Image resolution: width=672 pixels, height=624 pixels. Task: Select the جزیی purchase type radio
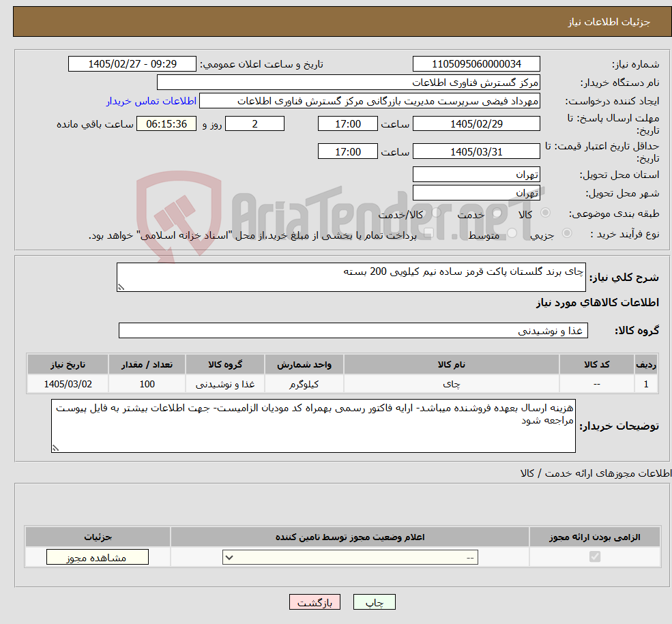pos(566,233)
